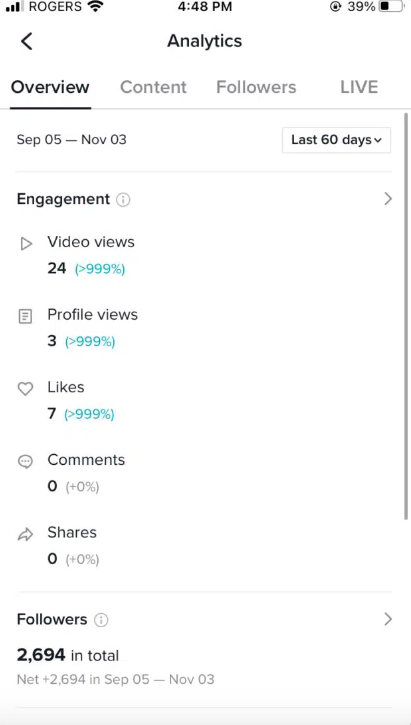The image size is (411, 725).
Task: Open the Last 60 days dropdown
Action: tap(336, 140)
